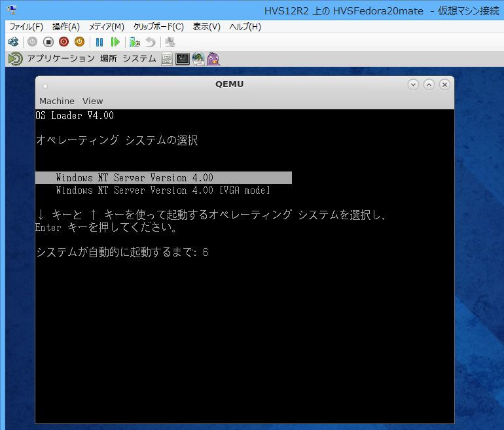
Task: Click the Hyper-V connection window title icon
Action: point(12,10)
